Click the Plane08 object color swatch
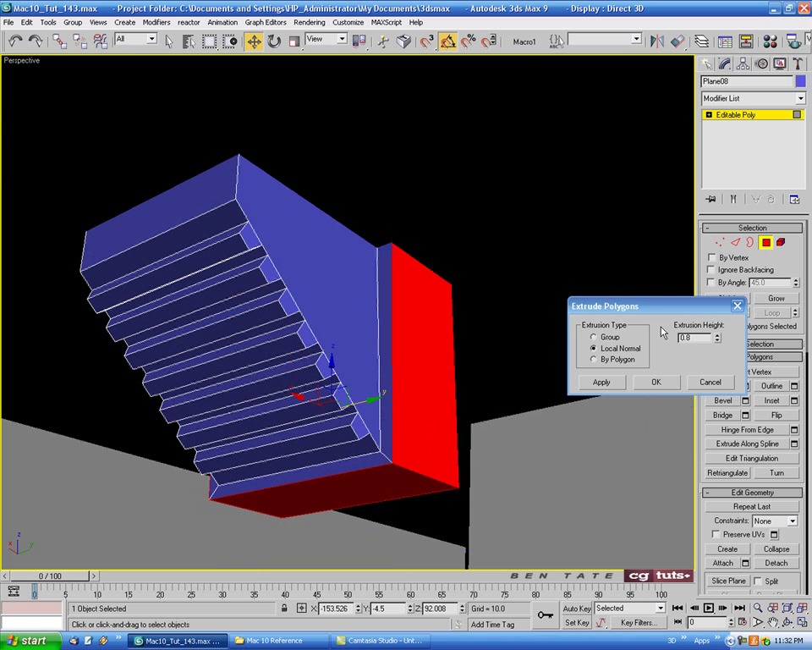The height and width of the screenshot is (650, 812). (801, 81)
